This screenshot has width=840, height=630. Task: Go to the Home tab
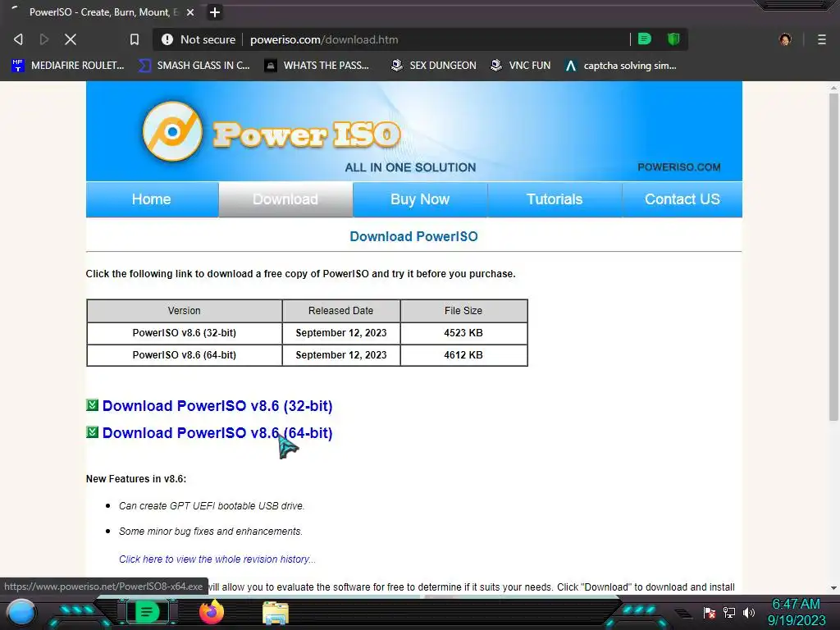coord(152,199)
